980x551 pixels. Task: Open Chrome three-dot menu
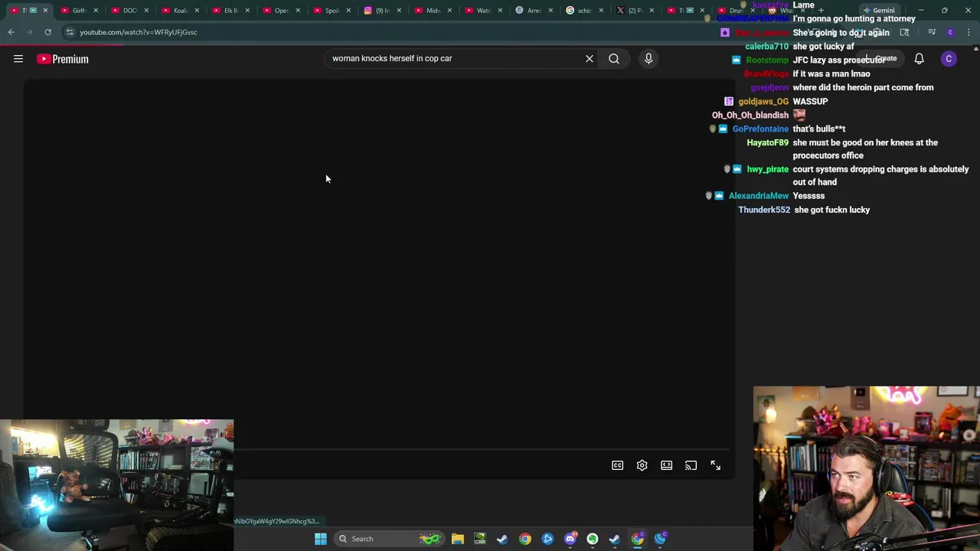tap(969, 32)
